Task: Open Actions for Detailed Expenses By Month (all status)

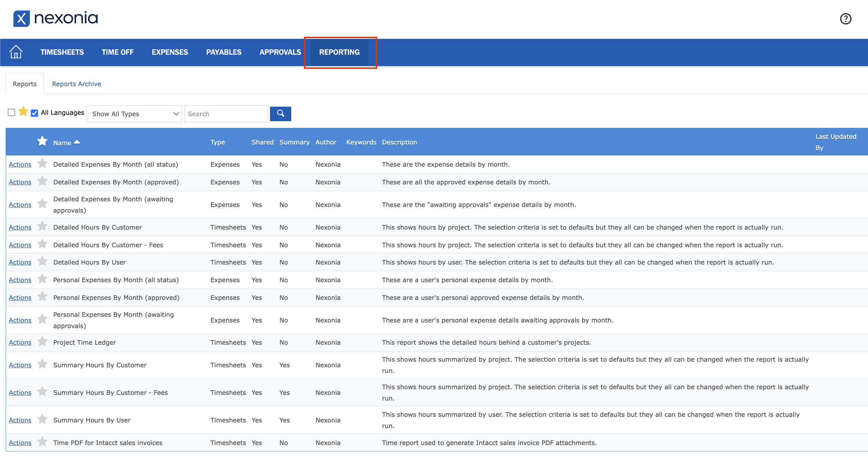Action: click(20, 165)
